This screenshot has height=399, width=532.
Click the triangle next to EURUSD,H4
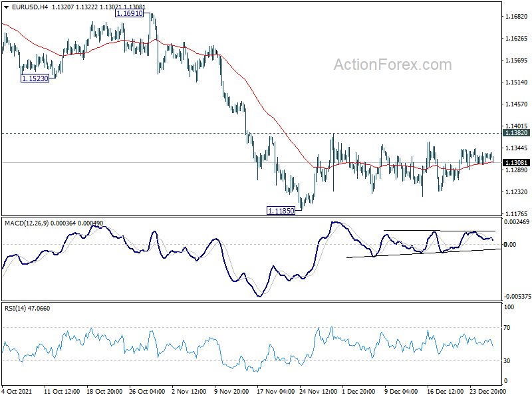(6, 7)
